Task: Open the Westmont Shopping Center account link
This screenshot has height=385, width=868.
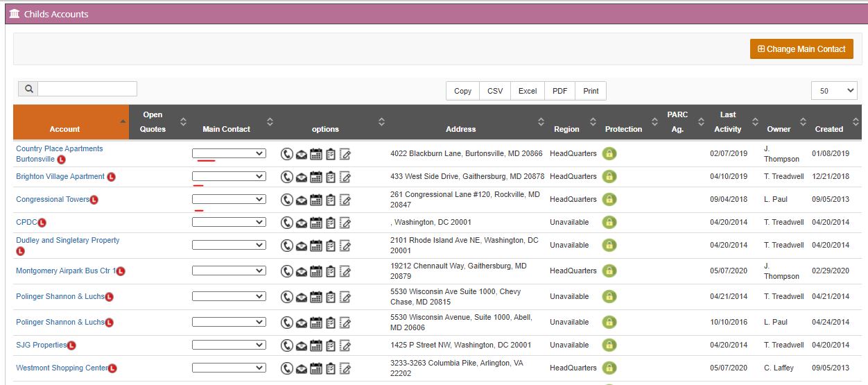Action: pos(62,368)
